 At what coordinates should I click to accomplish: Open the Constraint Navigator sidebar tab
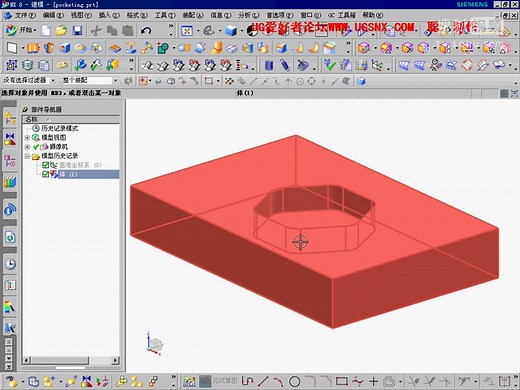[10, 139]
